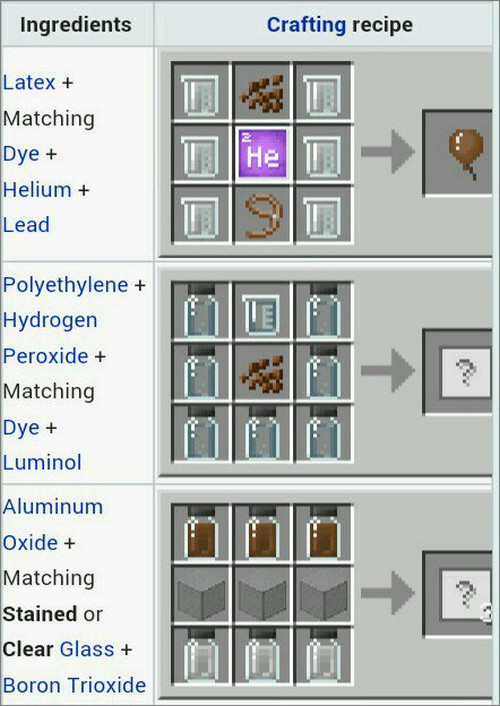The height and width of the screenshot is (706, 500).
Task: Click the purple Helium element icon
Action: (263, 153)
